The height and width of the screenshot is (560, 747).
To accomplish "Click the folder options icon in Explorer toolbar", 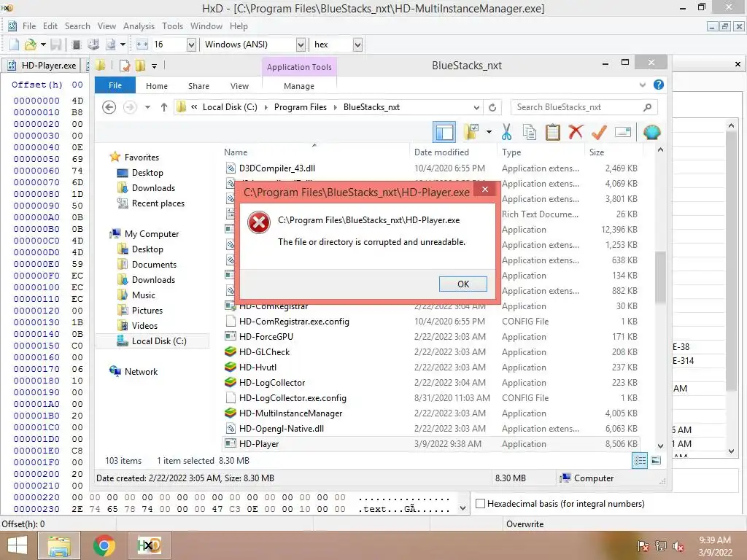I will click(x=471, y=132).
